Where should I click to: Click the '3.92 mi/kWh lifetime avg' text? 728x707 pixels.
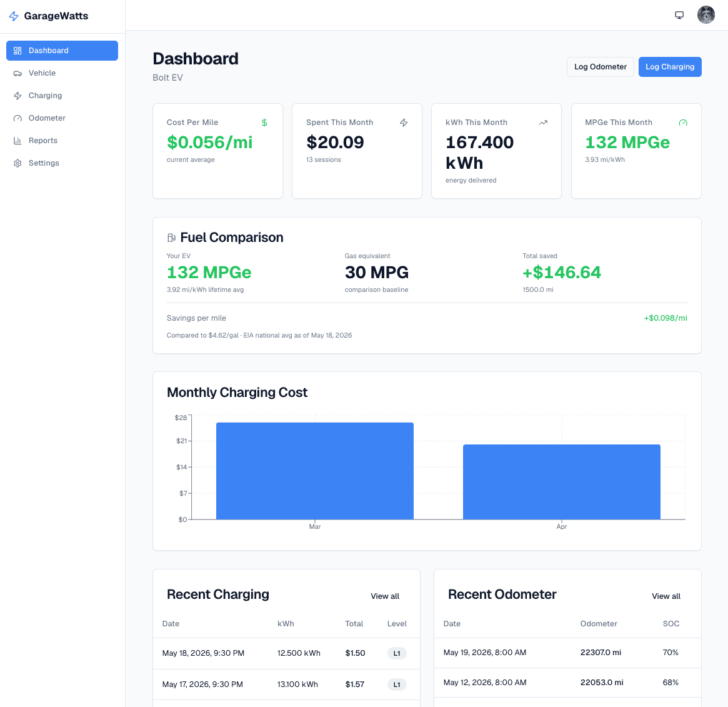click(x=205, y=290)
